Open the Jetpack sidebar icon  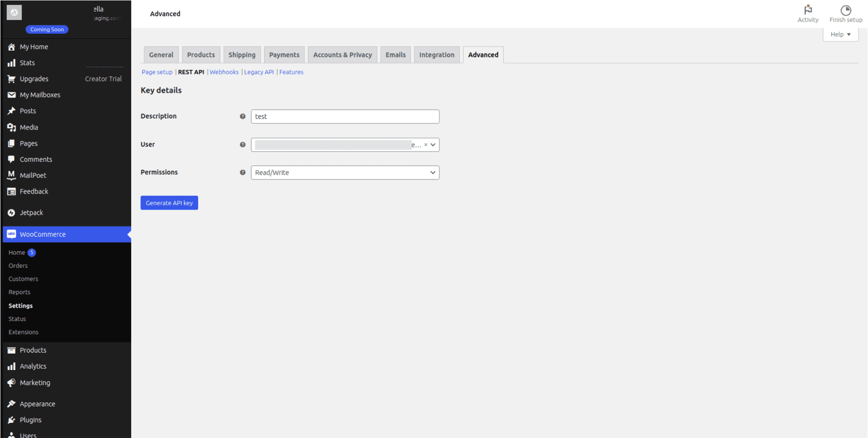(x=12, y=213)
